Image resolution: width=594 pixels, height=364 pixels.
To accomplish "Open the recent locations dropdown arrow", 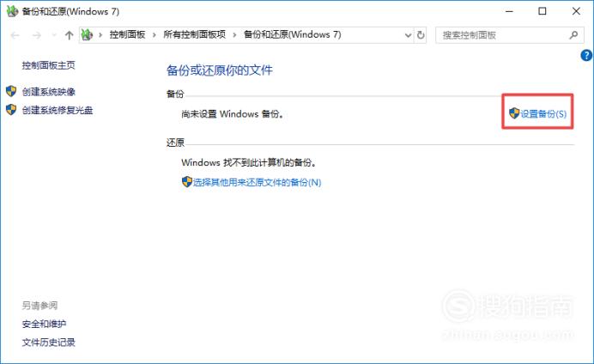I will click(54, 35).
